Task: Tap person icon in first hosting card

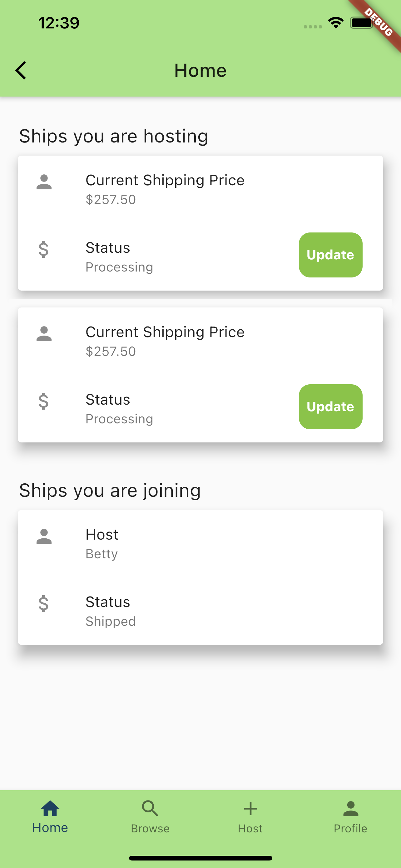Action: [x=44, y=182]
